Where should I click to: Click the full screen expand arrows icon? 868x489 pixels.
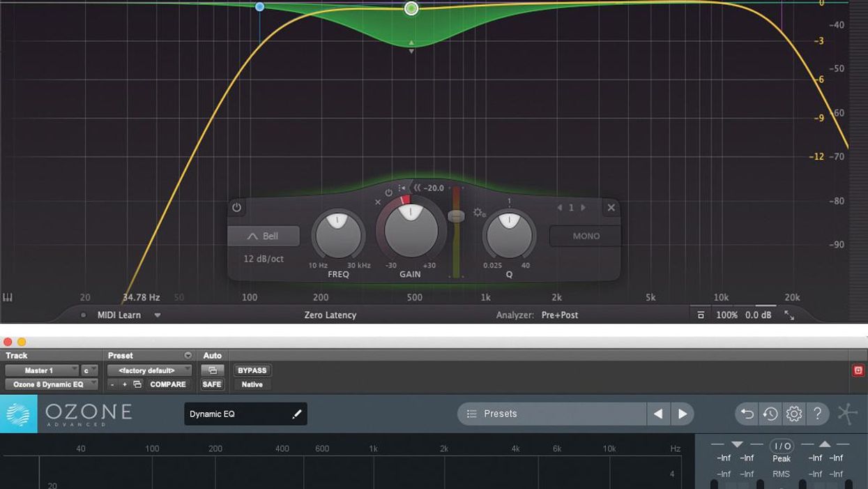coord(789,315)
